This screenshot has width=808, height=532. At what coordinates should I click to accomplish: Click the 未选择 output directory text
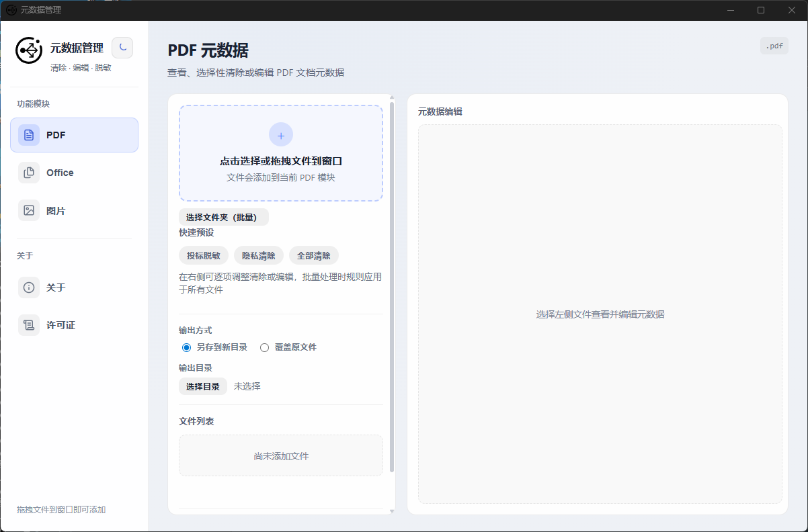[x=247, y=386]
